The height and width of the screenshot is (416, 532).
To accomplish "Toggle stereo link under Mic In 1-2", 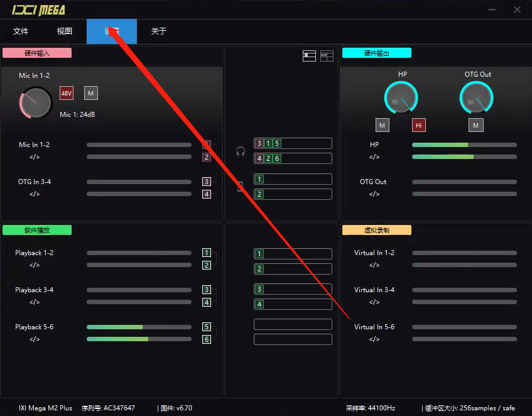I will (35, 156).
